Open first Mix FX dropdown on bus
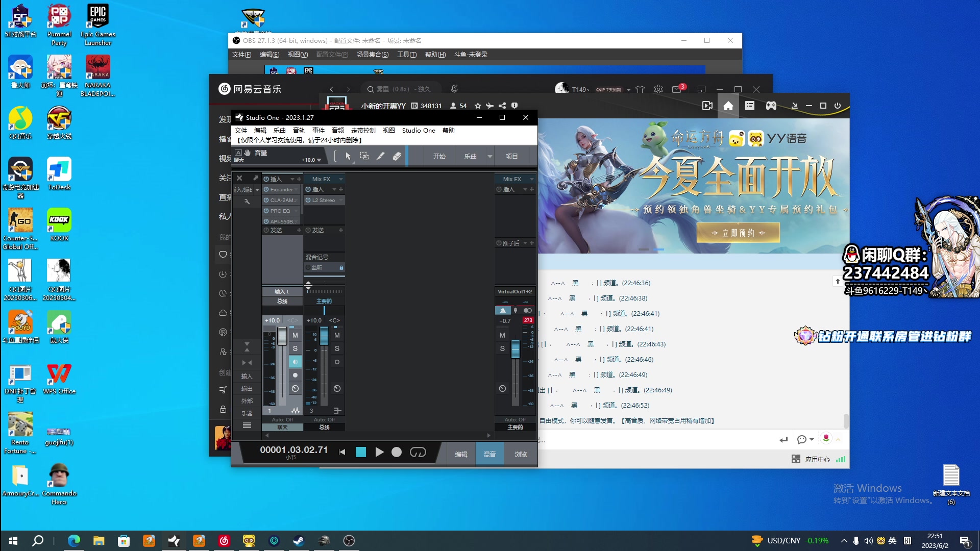Screen dimensions: 980x551 click(341, 179)
